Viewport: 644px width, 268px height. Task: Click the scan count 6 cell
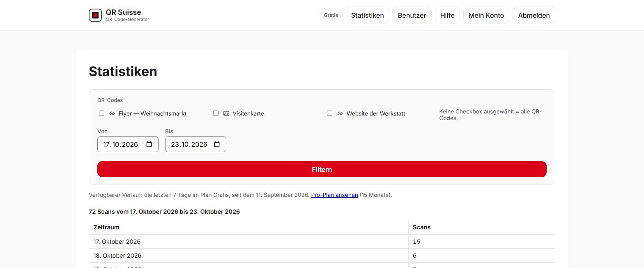[x=481, y=256]
